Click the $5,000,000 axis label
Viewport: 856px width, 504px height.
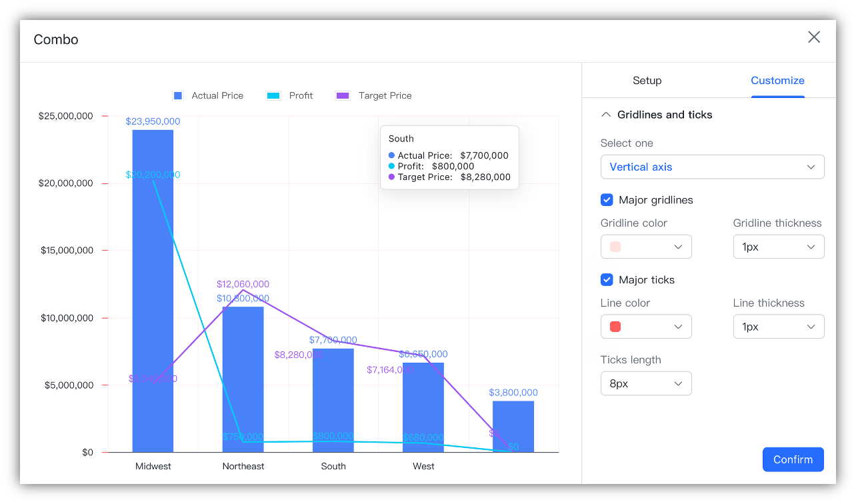click(69, 385)
